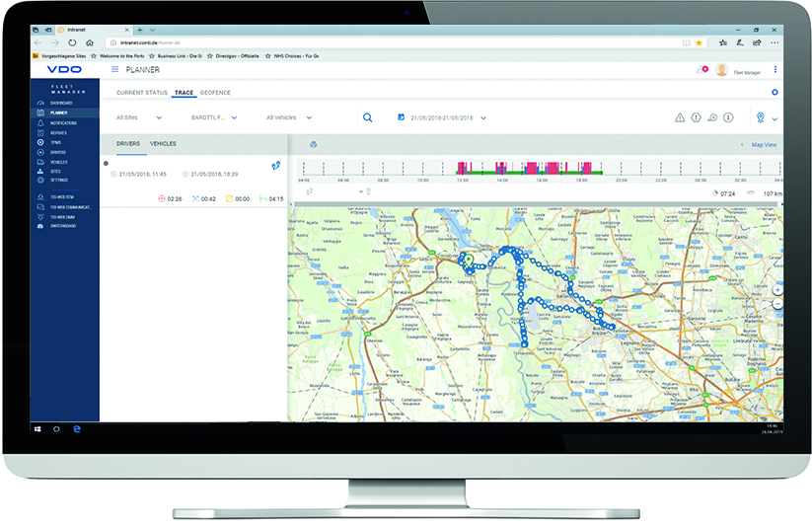Open Dashboard from the sidebar
The image size is (812, 527).
(x=61, y=103)
